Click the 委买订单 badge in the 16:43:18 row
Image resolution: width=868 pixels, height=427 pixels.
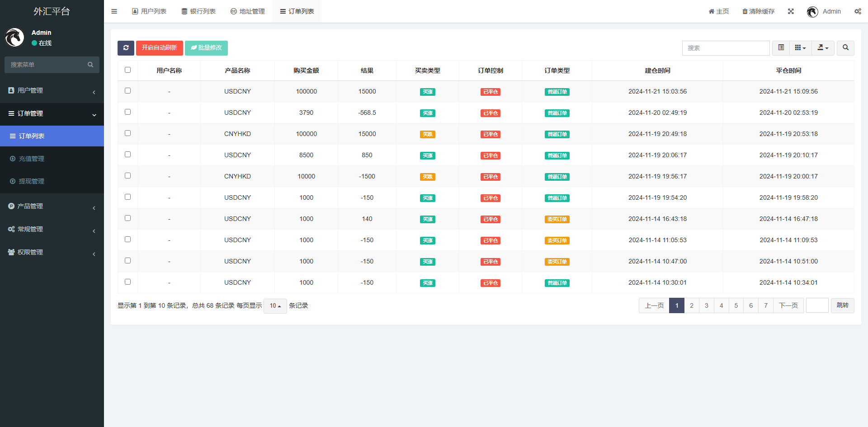click(557, 219)
